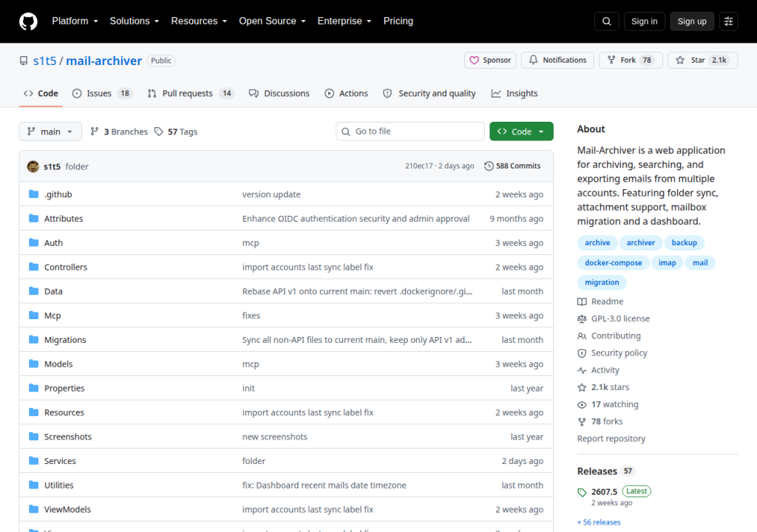
Task: Open the GPL-3.0 license link
Action: pos(614,318)
